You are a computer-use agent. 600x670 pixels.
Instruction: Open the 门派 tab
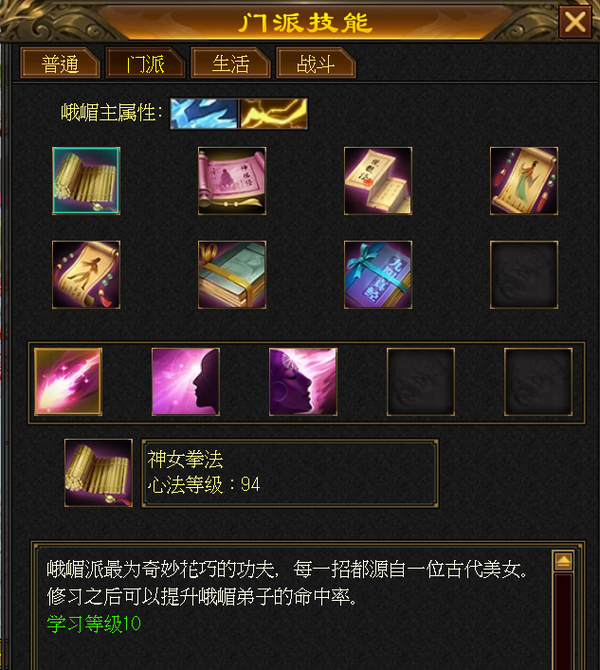(146, 63)
